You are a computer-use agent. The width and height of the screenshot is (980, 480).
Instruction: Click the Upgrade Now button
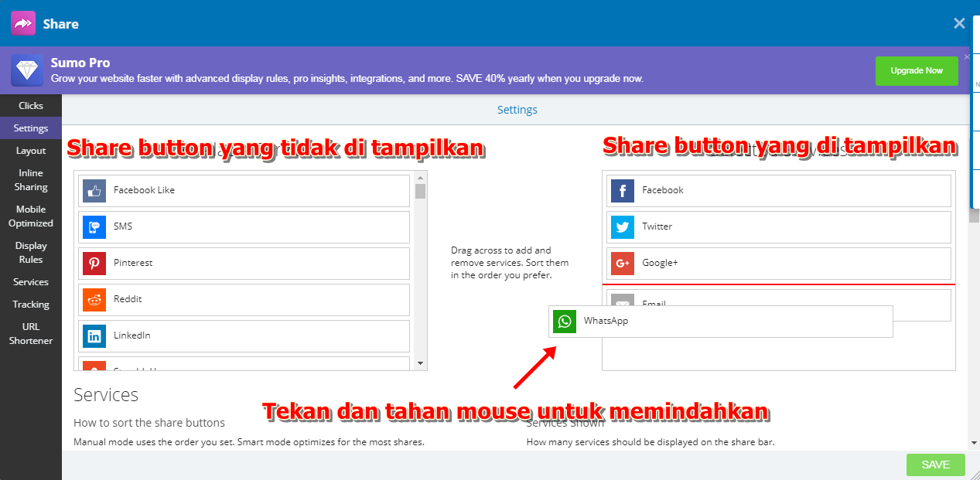(917, 70)
